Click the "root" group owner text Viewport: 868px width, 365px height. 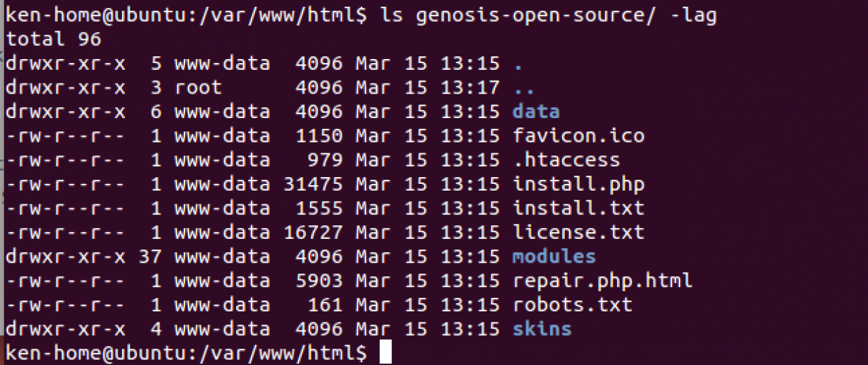click(x=198, y=88)
